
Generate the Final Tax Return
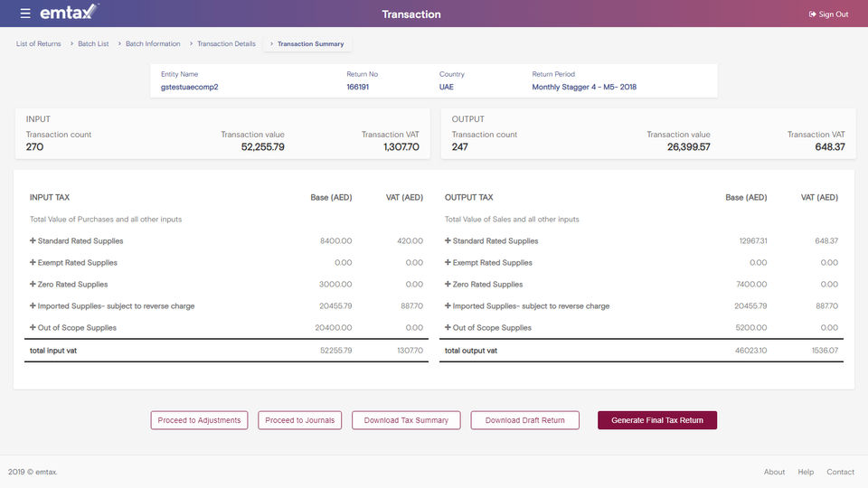pyautogui.click(x=657, y=420)
